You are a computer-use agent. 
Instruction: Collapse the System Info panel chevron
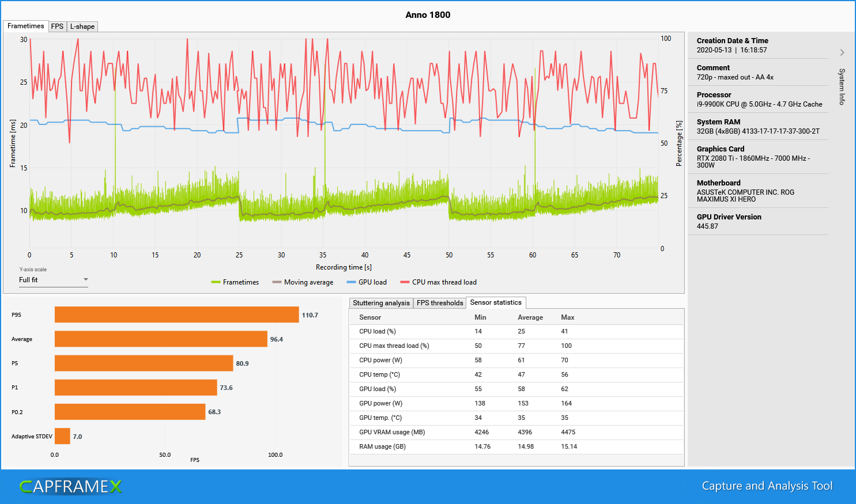[842, 52]
